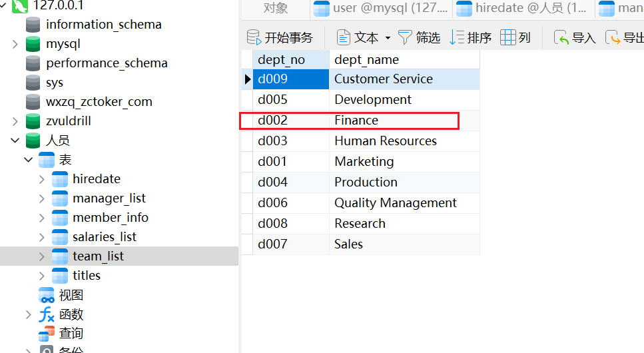Expand the hiredate table node

[41, 179]
